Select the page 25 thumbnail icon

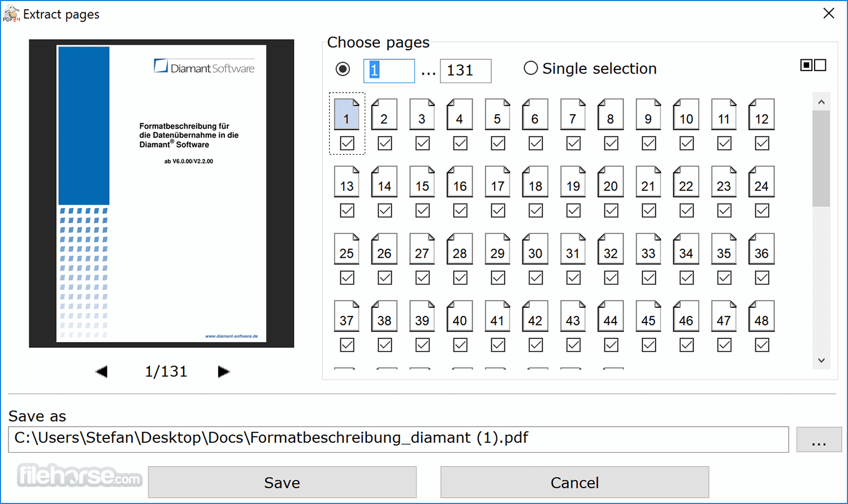tap(347, 249)
